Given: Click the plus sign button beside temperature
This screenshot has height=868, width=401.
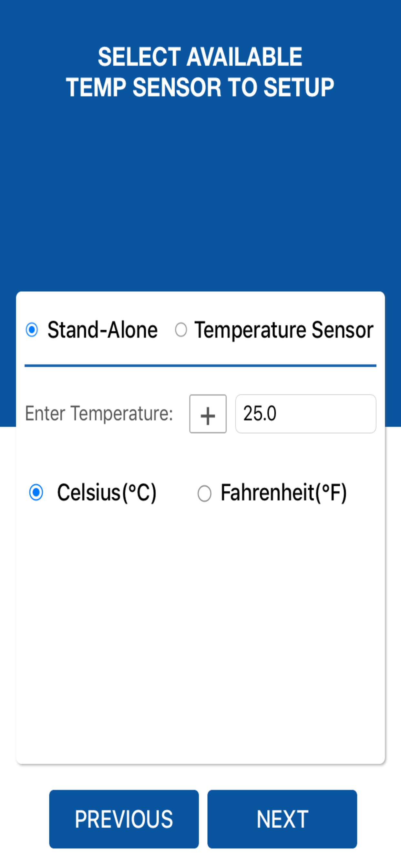Looking at the screenshot, I should coord(208,414).
